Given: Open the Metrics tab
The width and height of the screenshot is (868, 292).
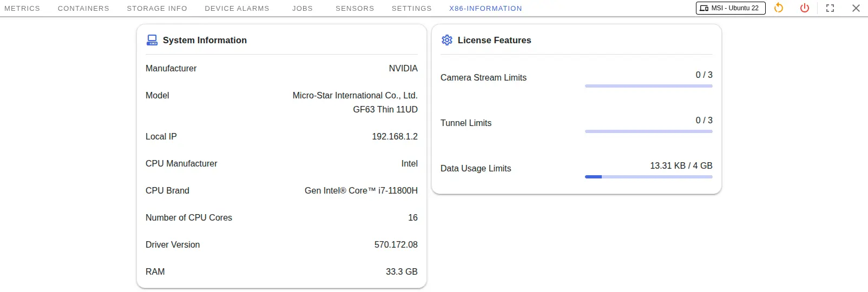Looking at the screenshot, I should (x=22, y=9).
